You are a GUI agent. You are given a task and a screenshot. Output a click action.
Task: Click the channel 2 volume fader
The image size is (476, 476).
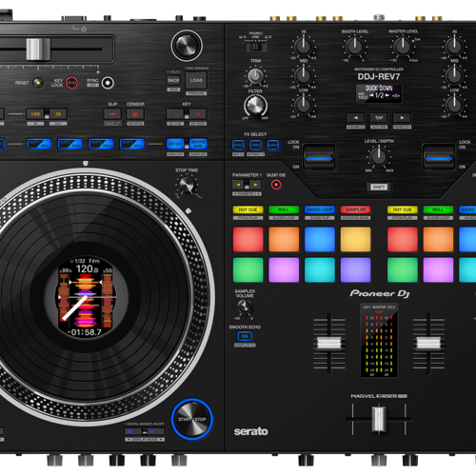click(x=428, y=344)
